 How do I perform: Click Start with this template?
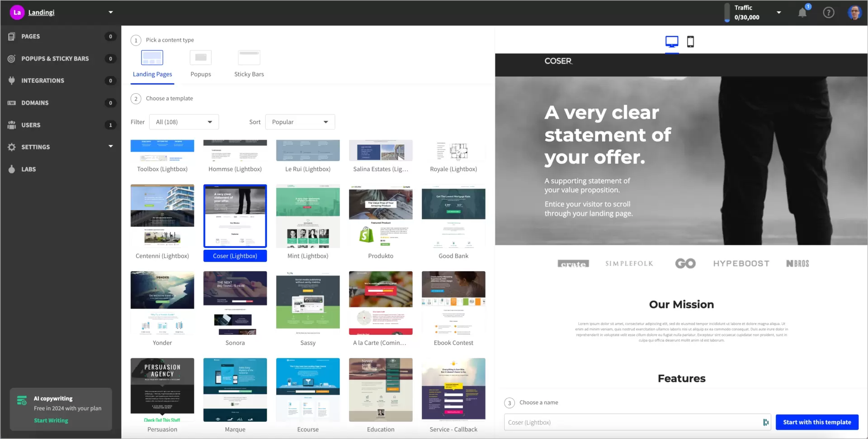(x=816, y=422)
